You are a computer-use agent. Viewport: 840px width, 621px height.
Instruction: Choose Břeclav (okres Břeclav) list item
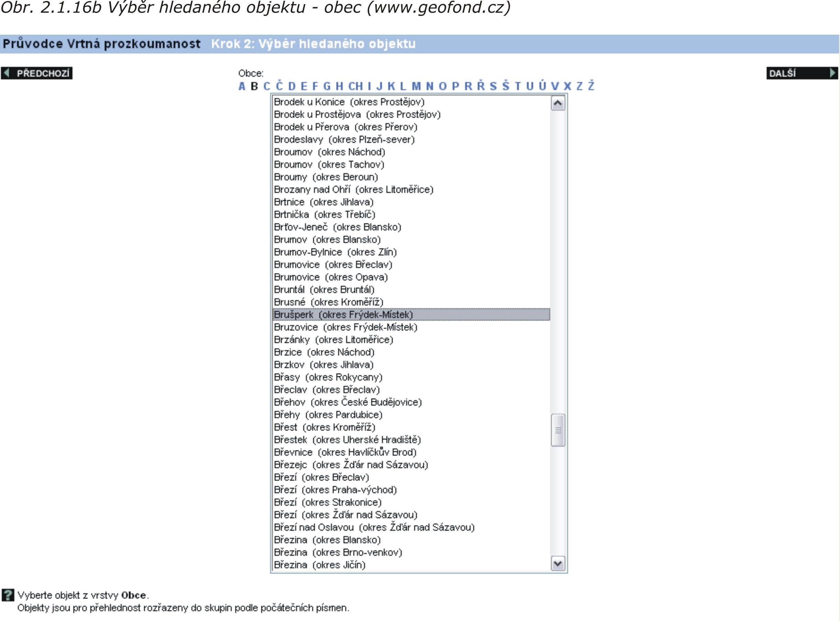pos(327,390)
